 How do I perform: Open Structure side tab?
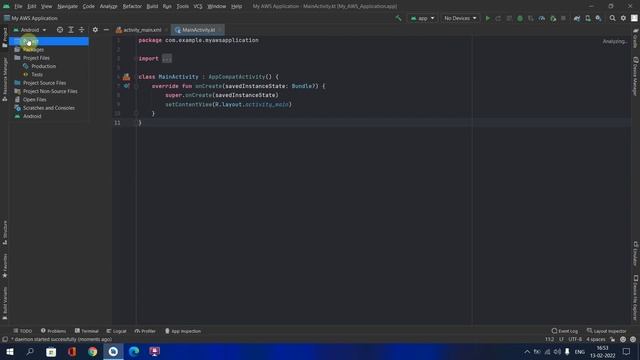coord(5,232)
